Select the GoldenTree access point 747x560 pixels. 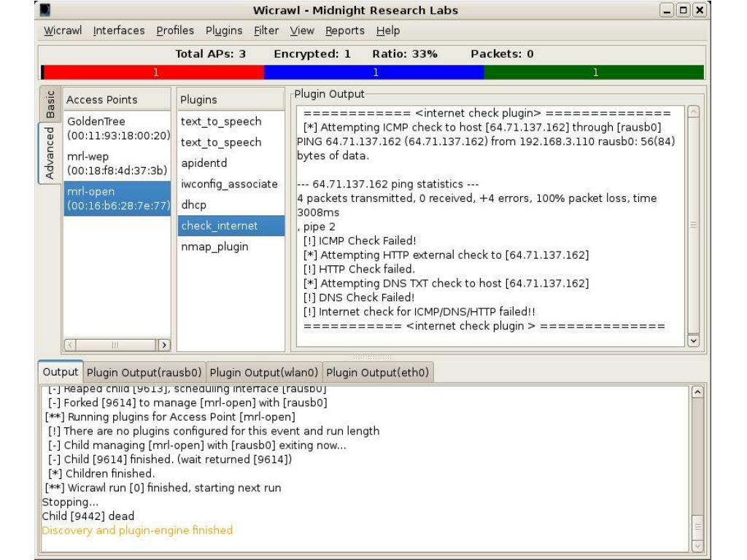[x=117, y=128]
